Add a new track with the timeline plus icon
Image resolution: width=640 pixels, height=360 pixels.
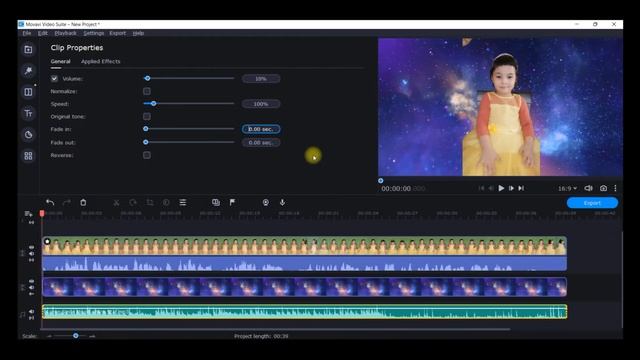28,214
